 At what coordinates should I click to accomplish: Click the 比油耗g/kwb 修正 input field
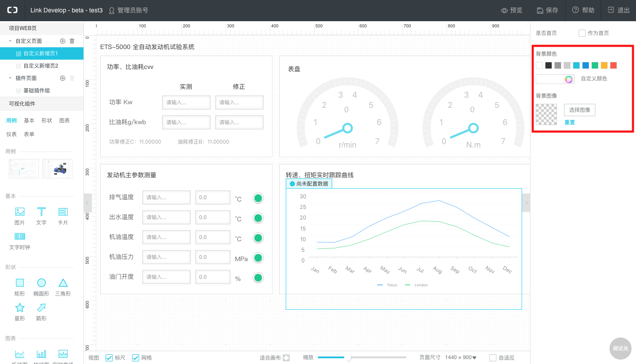click(239, 122)
